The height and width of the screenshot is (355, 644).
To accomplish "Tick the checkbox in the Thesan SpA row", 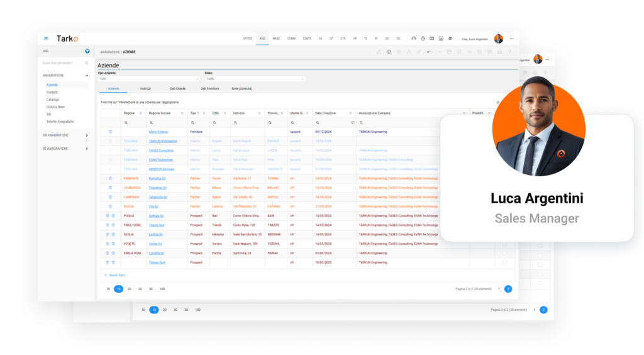I will [x=504, y=262].
